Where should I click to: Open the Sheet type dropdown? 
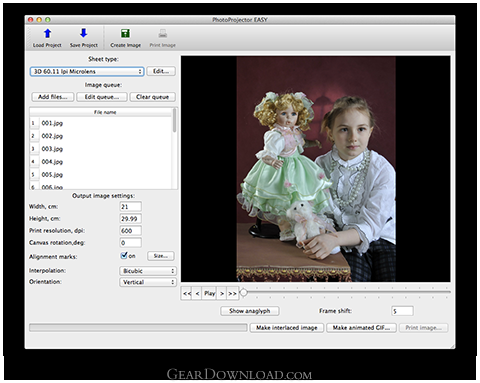point(87,72)
